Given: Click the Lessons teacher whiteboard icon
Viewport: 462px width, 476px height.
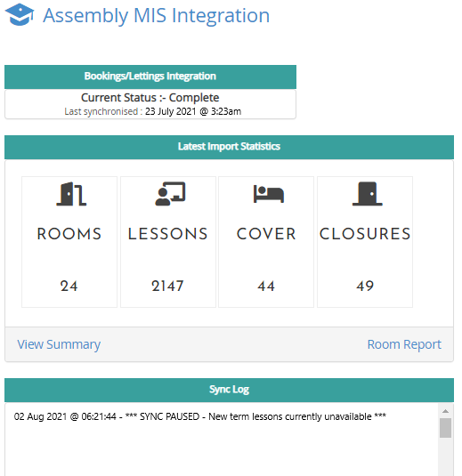Looking at the screenshot, I should coord(170,194).
